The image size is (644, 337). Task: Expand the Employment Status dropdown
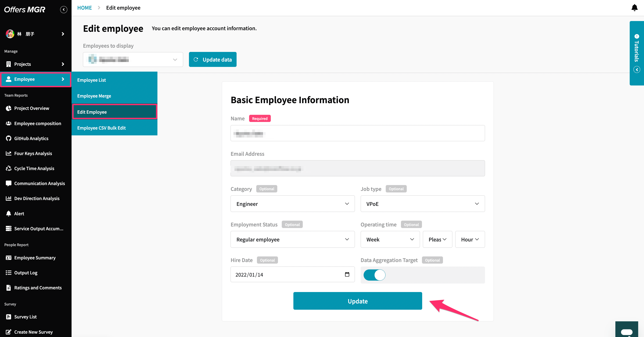292,239
